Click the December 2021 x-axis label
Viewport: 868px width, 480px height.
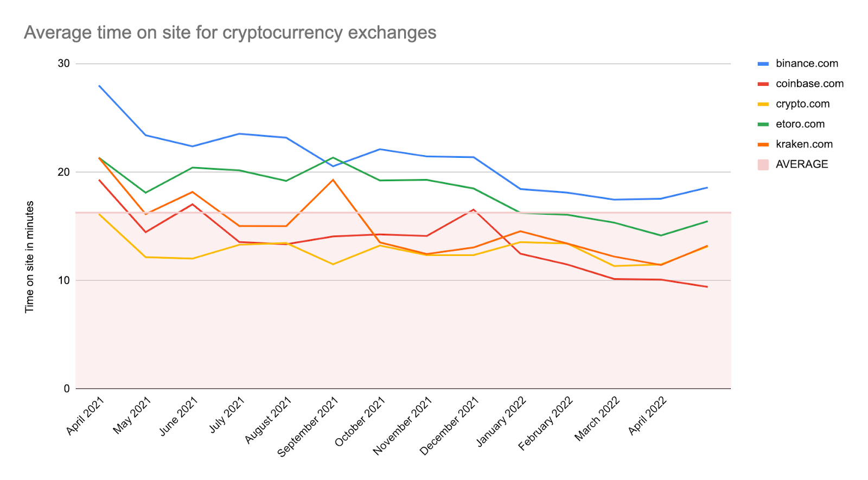tap(450, 425)
